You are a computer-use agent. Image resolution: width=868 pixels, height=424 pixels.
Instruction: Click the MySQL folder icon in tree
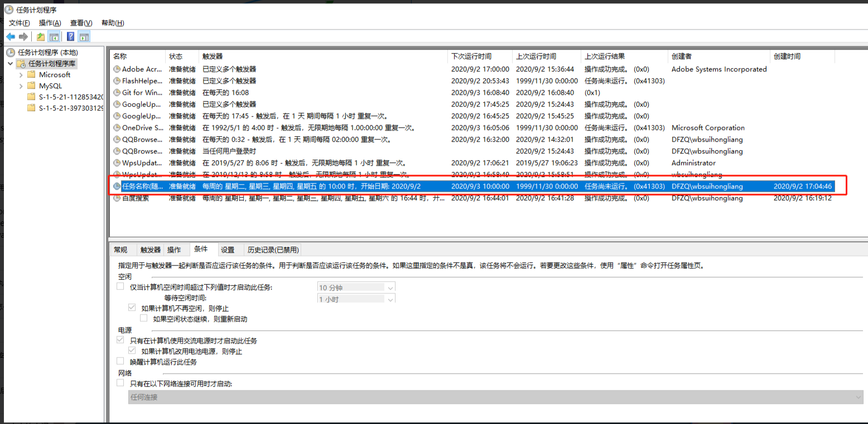tap(31, 86)
